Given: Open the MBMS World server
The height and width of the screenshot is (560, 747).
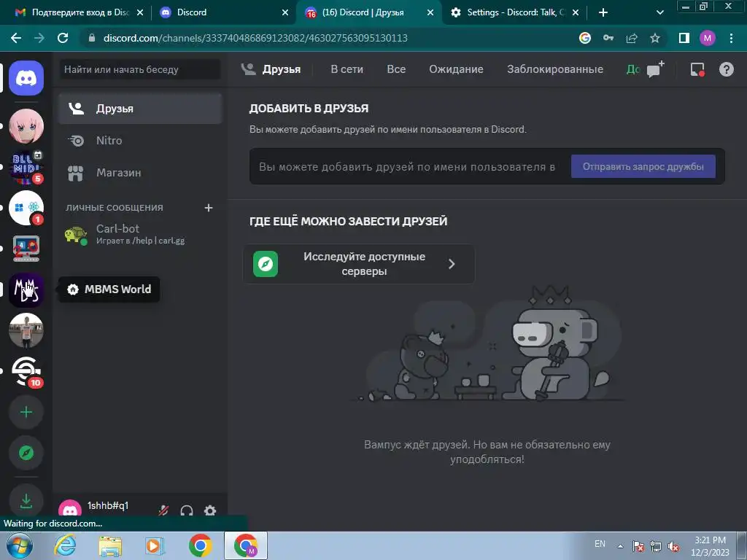Looking at the screenshot, I should [26, 289].
